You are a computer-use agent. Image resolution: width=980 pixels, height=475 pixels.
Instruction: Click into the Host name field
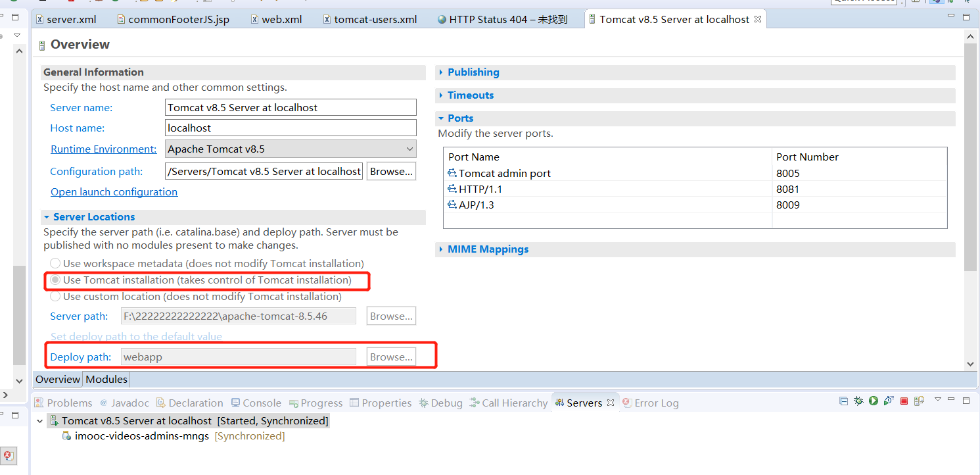[x=291, y=128]
